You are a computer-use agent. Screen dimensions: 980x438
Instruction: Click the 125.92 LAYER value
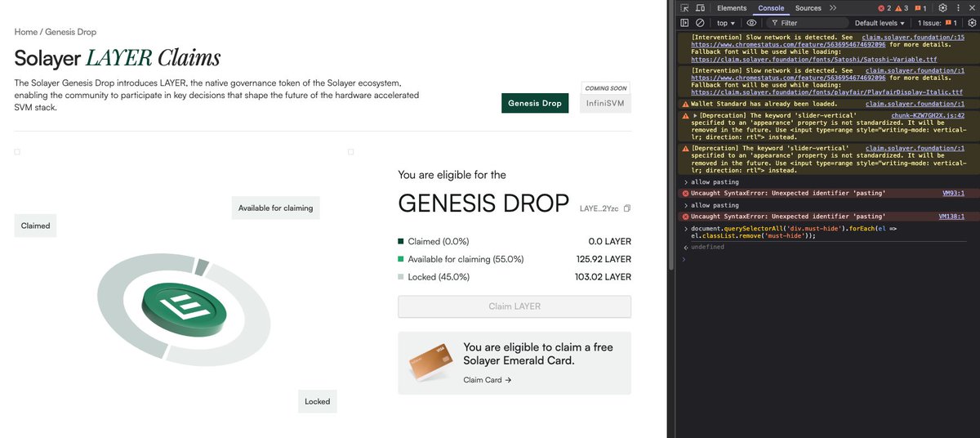pyautogui.click(x=604, y=259)
